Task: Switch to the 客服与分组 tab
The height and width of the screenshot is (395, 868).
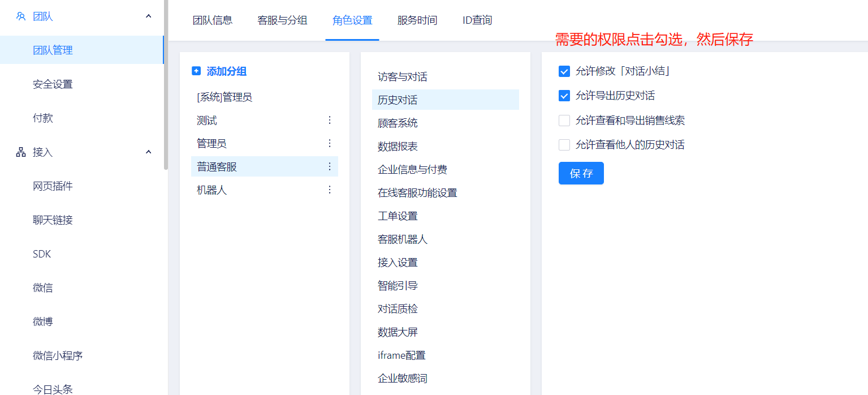Action: [282, 20]
